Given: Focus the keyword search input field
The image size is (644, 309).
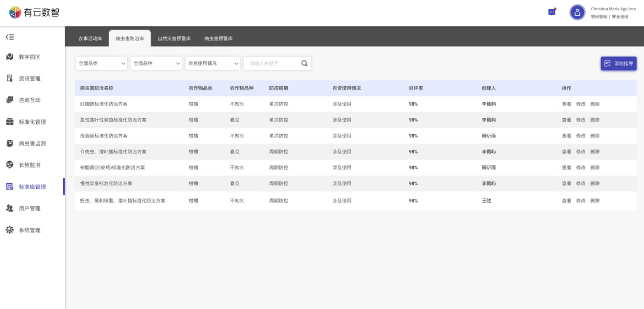Looking at the screenshot, I should pyautogui.click(x=272, y=63).
